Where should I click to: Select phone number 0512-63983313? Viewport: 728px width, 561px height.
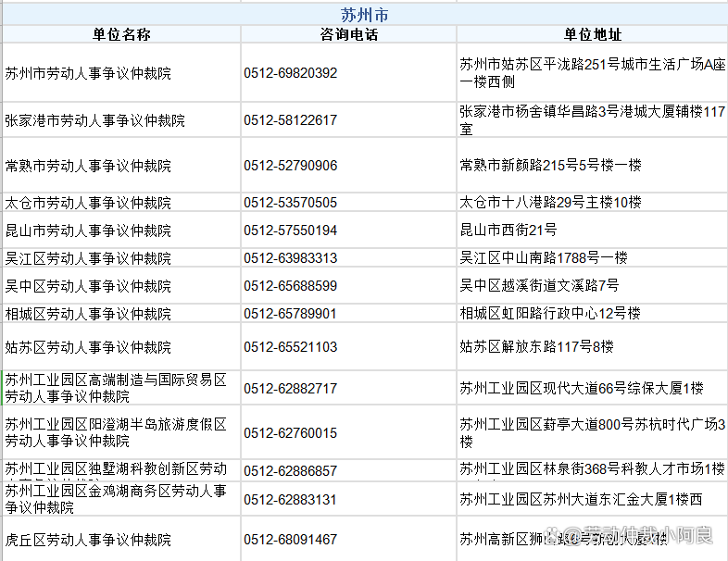tap(291, 258)
